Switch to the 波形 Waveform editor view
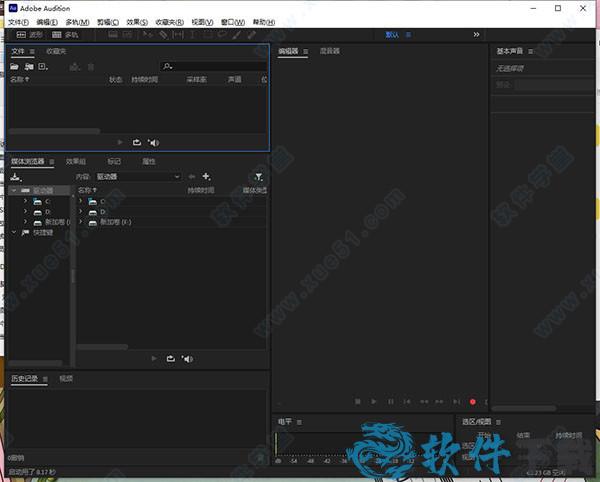 29,35
